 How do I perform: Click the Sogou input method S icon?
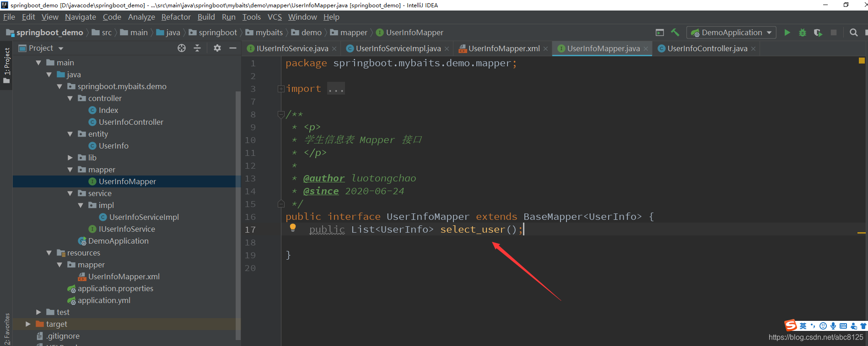791,325
